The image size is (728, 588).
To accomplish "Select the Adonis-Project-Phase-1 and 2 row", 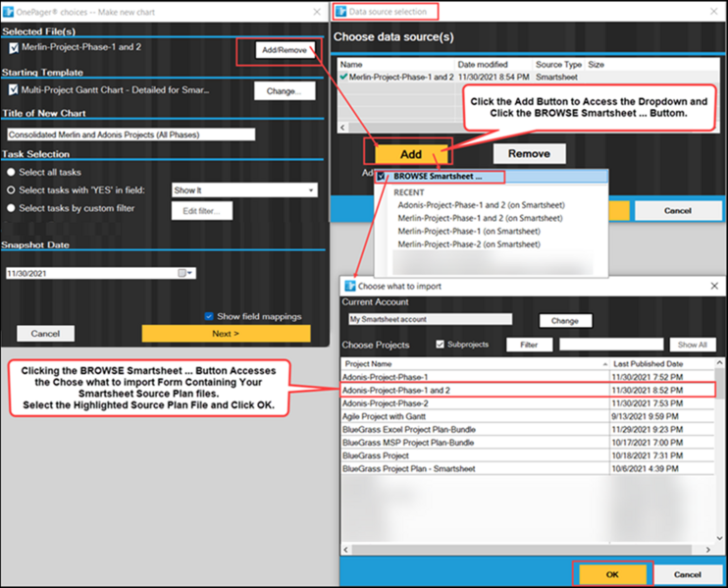I will [528, 390].
